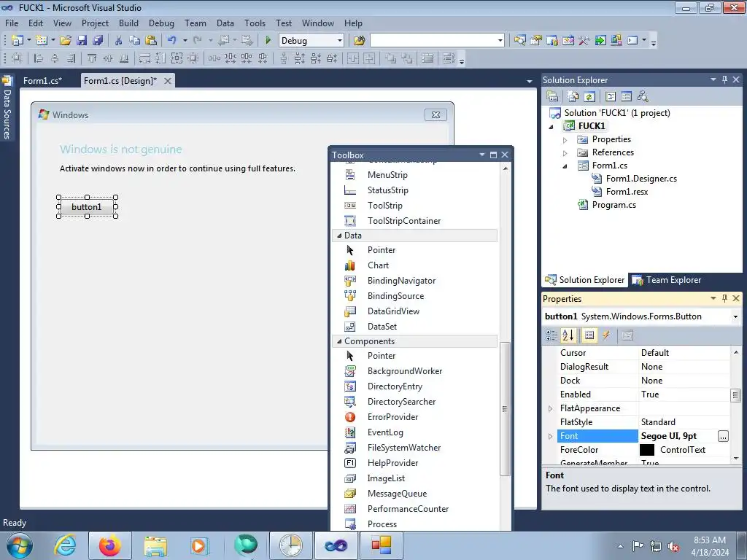Click the Toolbox vertical scrollbar thumb
The height and width of the screenshot is (560, 747).
pos(505,408)
